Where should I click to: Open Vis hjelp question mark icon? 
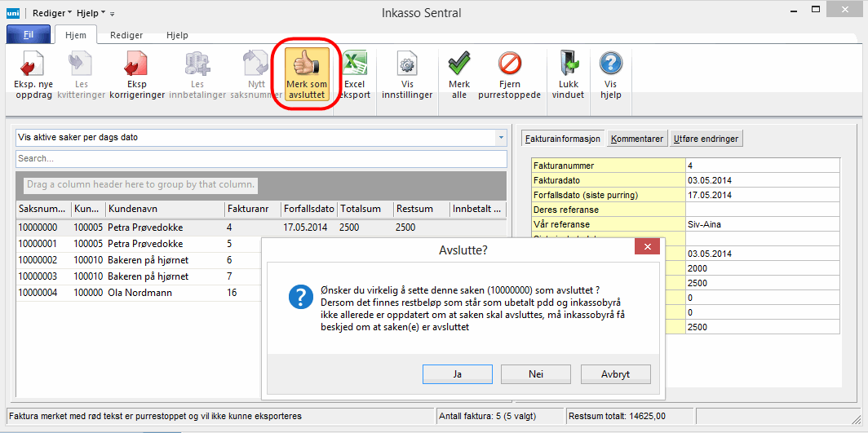click(610, 64)
